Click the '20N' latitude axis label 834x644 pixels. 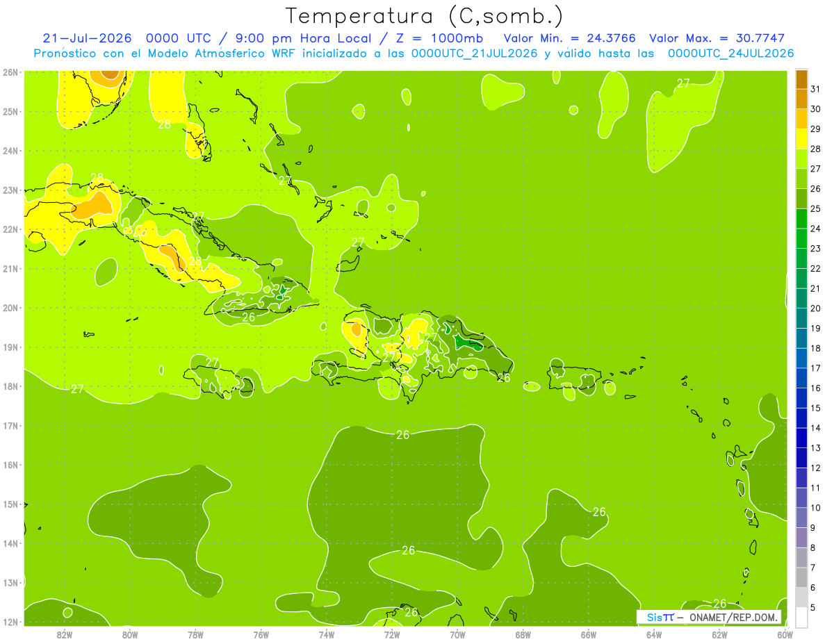(10, 308)
